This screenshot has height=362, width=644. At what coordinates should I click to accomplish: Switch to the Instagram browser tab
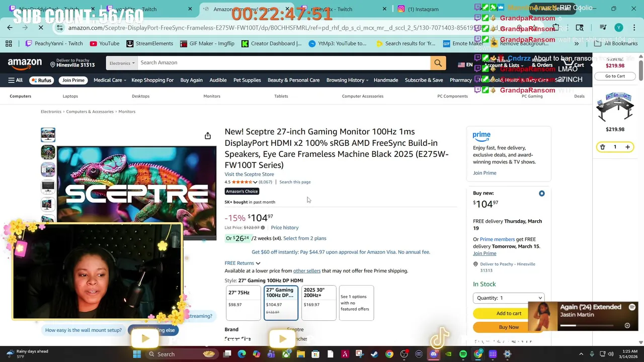pos(423,9)
